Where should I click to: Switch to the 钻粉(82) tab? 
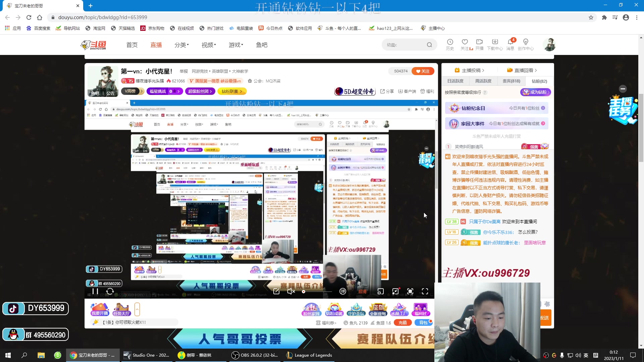point(538,81)
